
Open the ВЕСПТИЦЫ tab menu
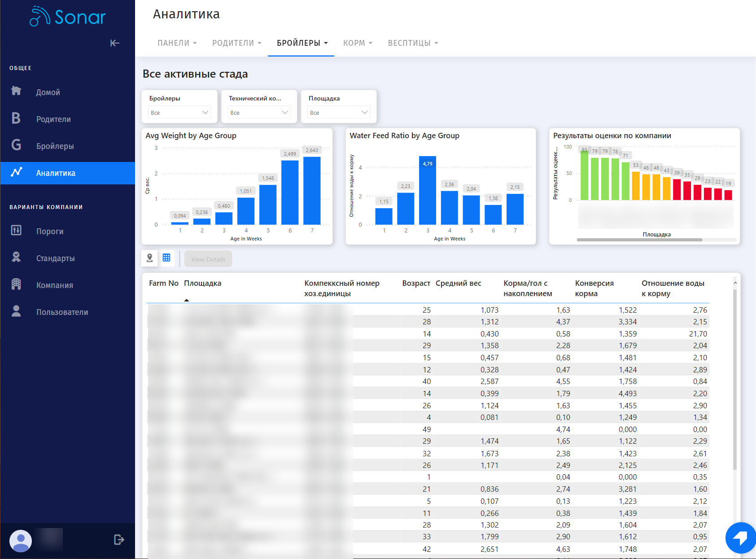pyautogui.click(x=413, y=43)
